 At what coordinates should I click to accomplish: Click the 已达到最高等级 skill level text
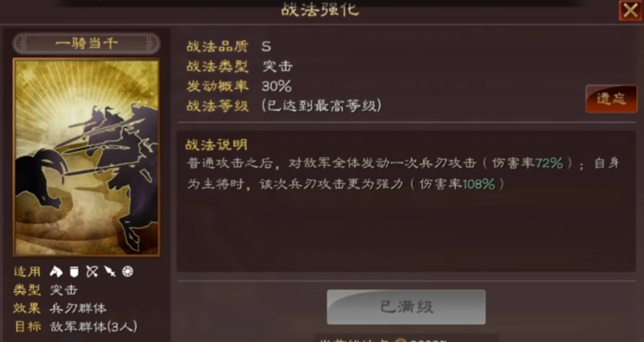coord(322,106)
